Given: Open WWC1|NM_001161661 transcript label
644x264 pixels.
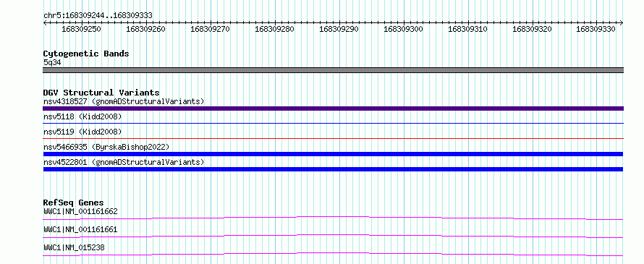Looking at the screenshot, I should point(80,229).
